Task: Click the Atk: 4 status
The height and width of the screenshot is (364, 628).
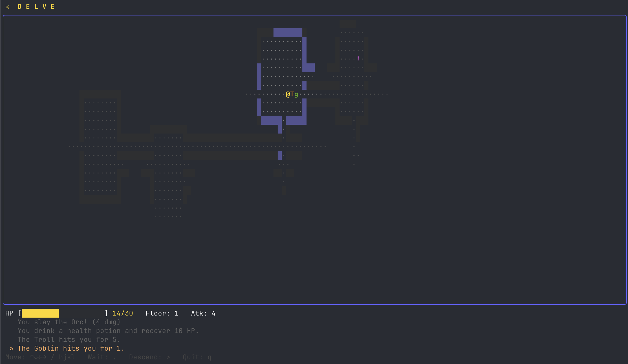Action: pyautogui.click(x=203, y=313)
